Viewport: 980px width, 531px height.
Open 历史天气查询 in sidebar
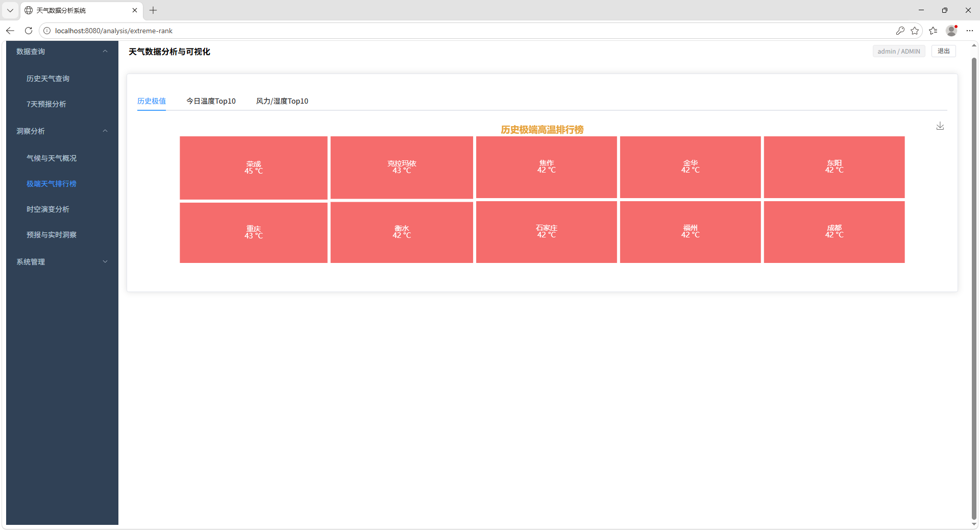pyautogui.click(x=48, y=79)
